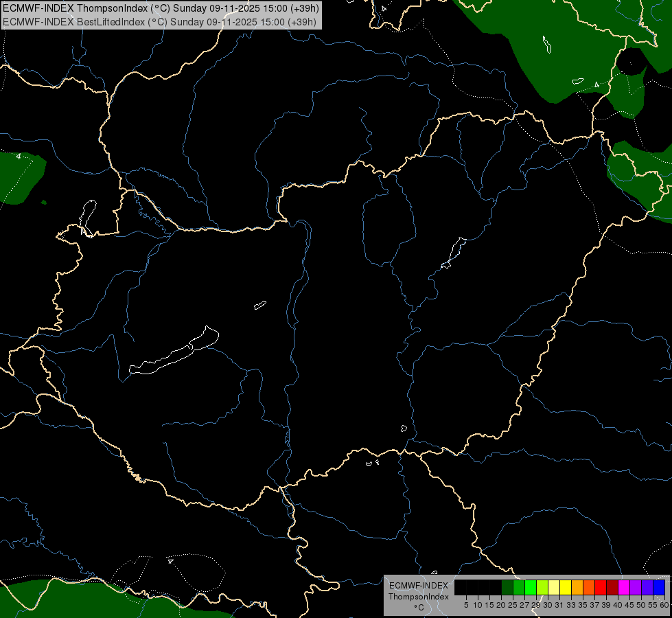Click the legend scale value 55
The width and height of the screenshot is (672, 618).
[653, 605]
